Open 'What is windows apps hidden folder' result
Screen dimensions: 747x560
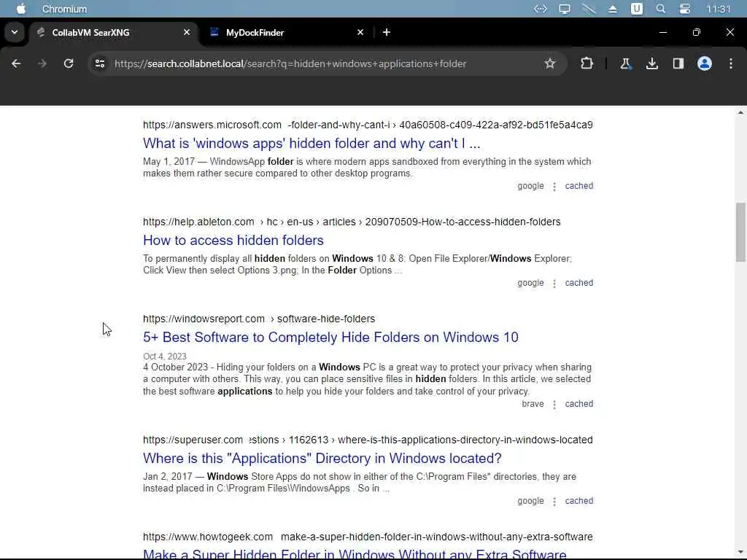click(311, 143)
